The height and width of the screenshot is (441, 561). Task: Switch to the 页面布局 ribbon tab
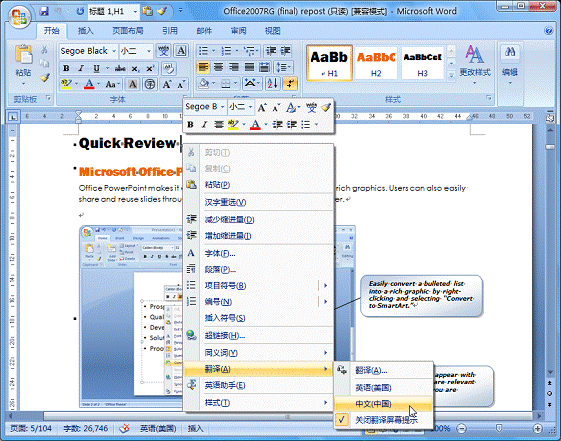(128, 31)
